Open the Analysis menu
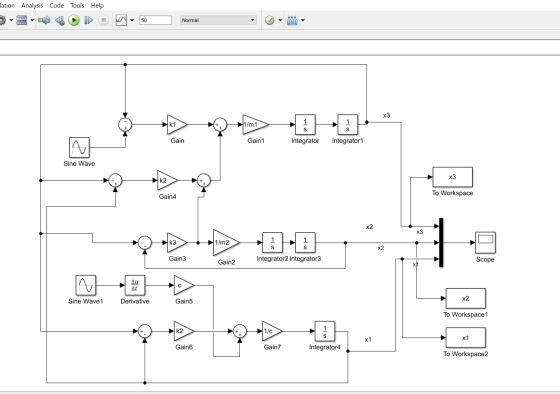 click(32, 5)
